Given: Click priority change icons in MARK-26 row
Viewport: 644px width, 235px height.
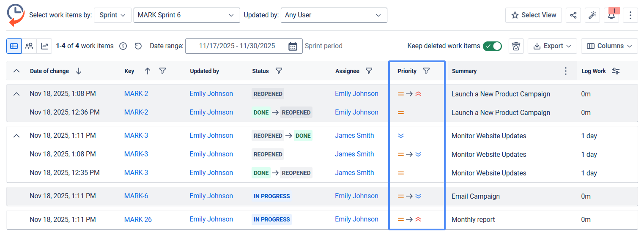Looking at the screenshot, I should 409,219.
